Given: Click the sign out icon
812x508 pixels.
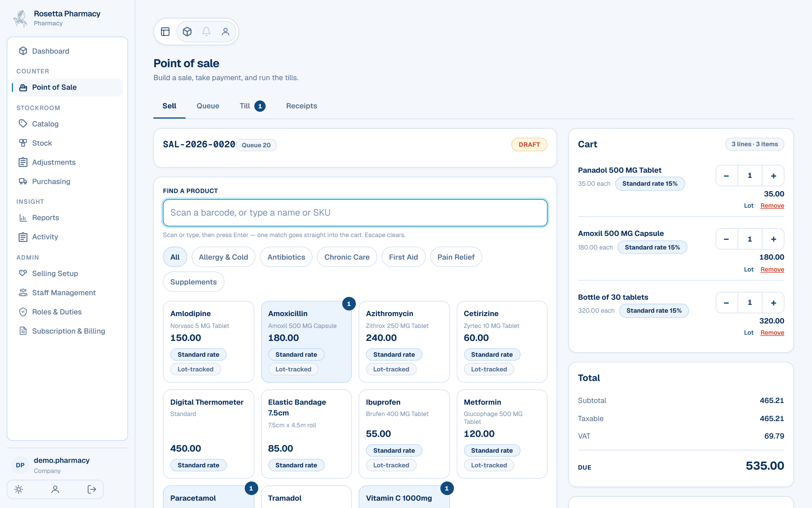Looking at the screenshot, I should pos(92,489).
